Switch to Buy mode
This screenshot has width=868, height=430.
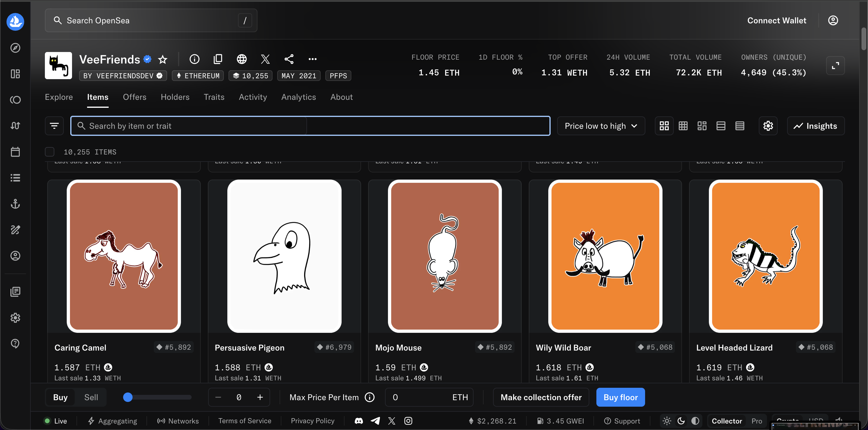[x=60, y=397]
